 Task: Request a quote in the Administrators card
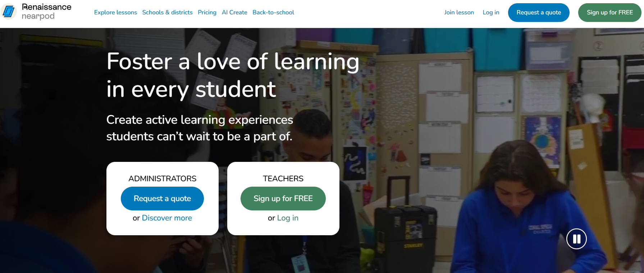click(x=162, y=199)
